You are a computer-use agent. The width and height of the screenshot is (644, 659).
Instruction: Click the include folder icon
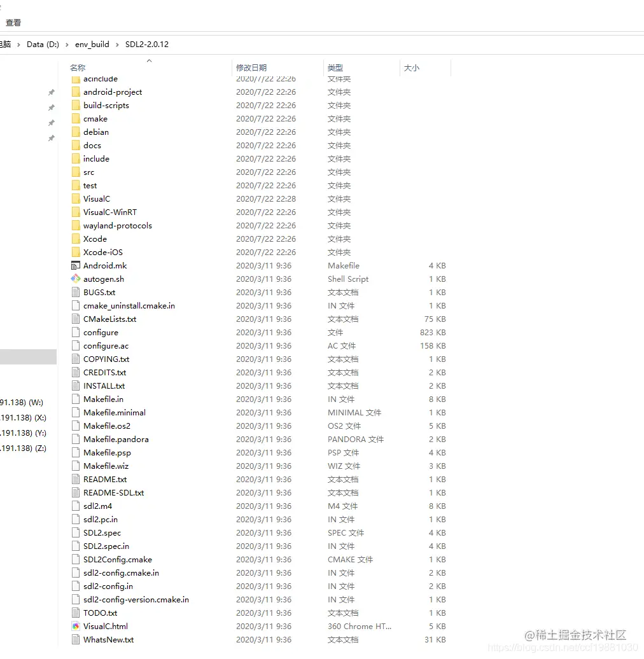(76, 159)
